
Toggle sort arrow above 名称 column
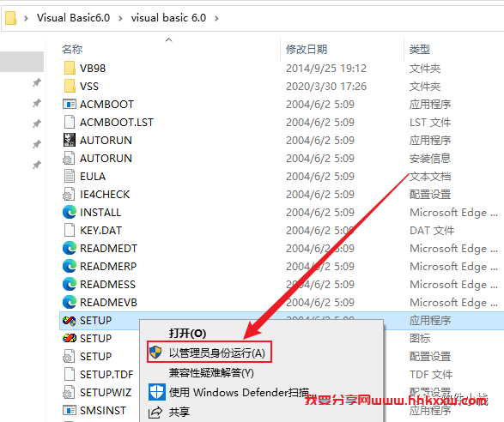click(168, 39)
